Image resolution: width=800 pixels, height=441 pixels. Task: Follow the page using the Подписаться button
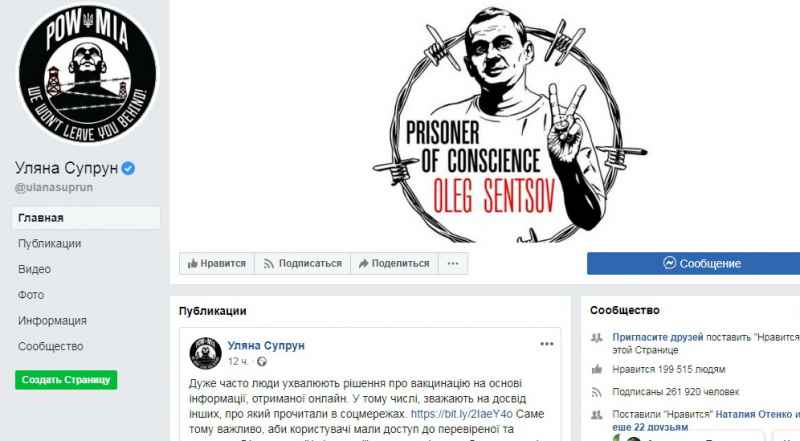(303, 263)
